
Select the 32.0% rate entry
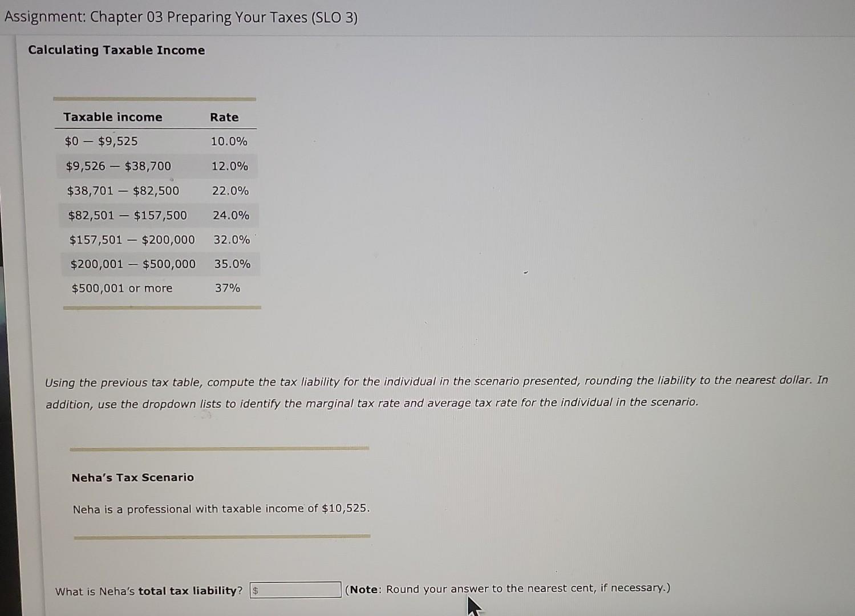231,240
